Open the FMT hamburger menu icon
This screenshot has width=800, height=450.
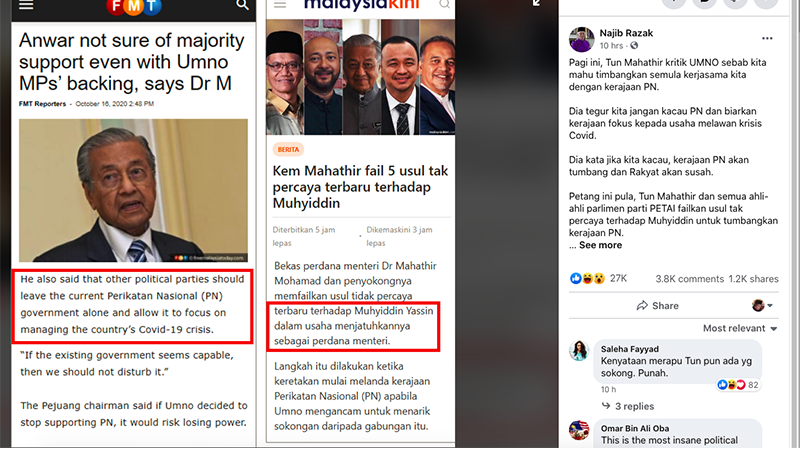[26, 5]
